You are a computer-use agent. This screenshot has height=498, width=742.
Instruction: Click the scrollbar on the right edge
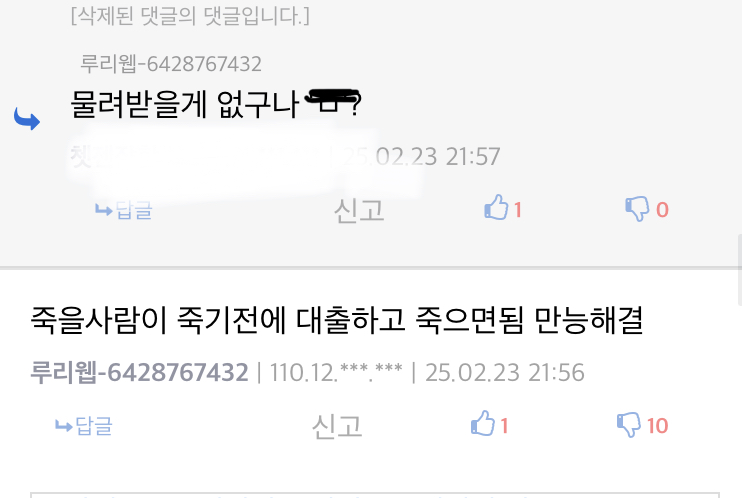pos(739,270)
